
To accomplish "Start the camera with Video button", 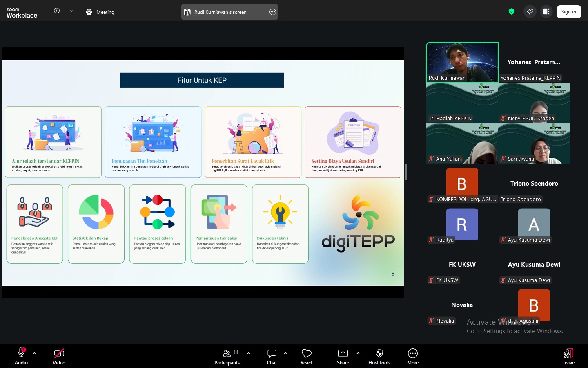I will coord(59,356).
